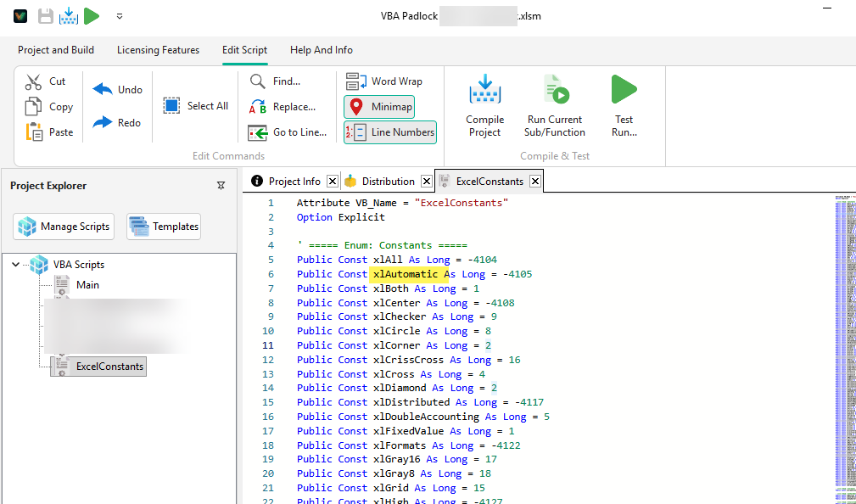The width and height of the screenshot is (856, 504).
Task: Run the current Sub/Function
Action: point(554,105)
